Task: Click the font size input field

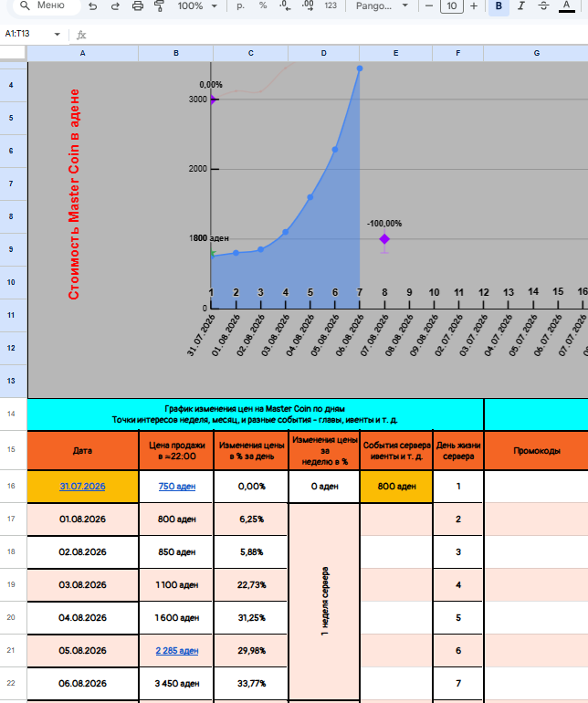Action: point(452,6)
